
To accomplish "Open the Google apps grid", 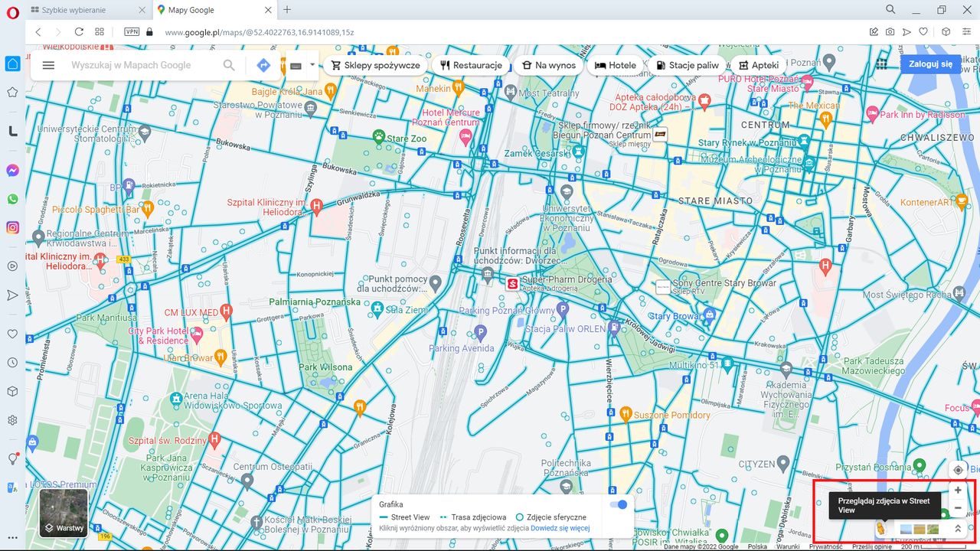I will 882,64.
